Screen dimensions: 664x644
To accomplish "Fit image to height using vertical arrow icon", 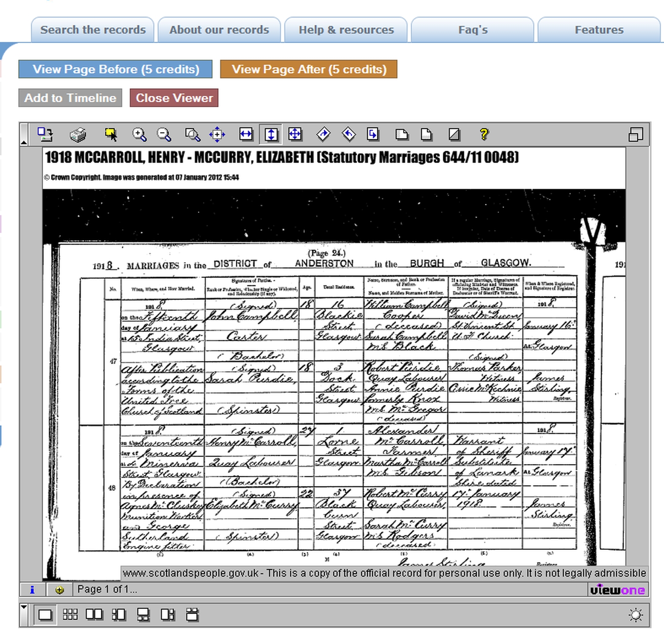I will point(271,135).
